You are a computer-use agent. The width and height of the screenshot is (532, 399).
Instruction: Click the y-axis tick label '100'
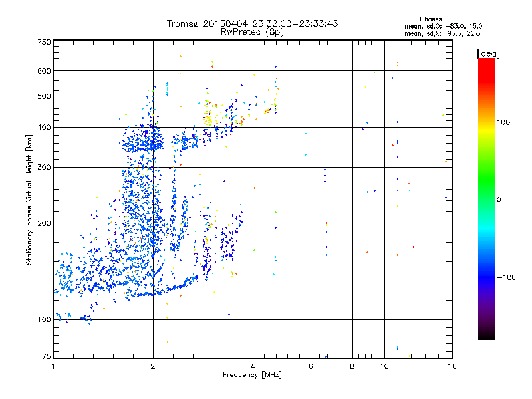(x=44, y=319)
